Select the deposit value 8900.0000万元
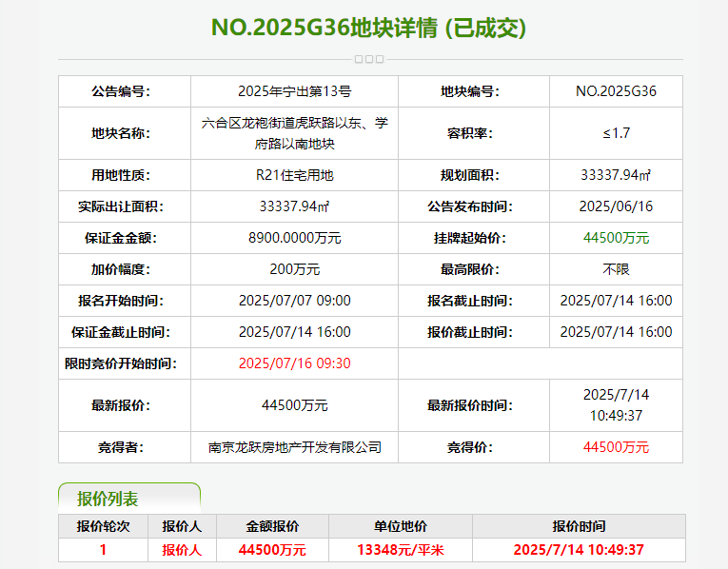Image resolution: width=728 pixels, height=569 pixels. click(294, 238)
